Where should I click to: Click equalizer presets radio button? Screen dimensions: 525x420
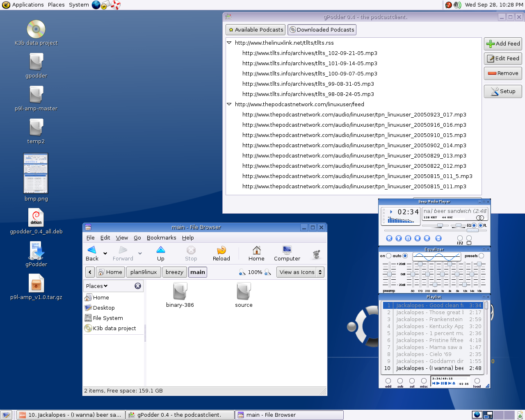481,256
